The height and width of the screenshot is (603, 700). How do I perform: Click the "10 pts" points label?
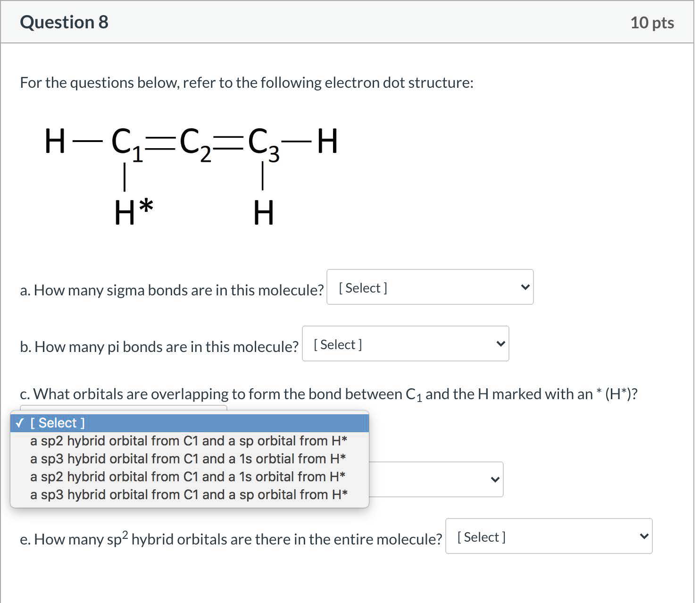tap(652, 23)
